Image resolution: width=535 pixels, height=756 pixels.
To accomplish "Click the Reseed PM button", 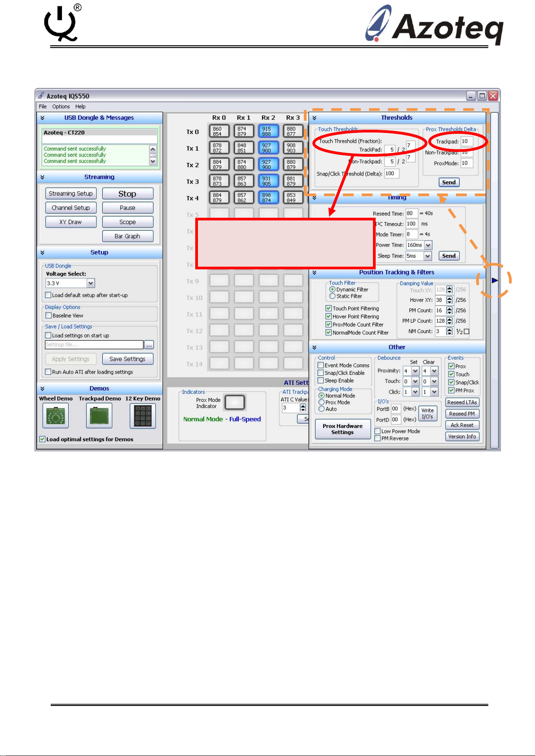I will pos(462,414).
